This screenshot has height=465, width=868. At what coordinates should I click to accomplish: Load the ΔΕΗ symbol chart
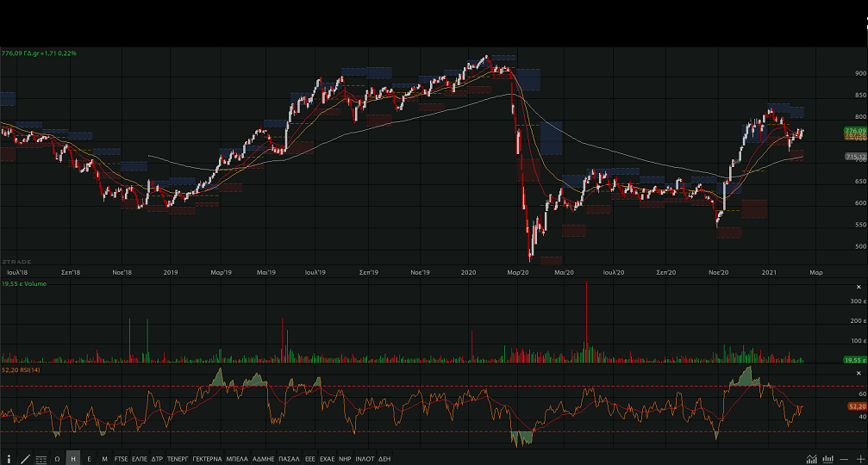click(x=384, y=459)
